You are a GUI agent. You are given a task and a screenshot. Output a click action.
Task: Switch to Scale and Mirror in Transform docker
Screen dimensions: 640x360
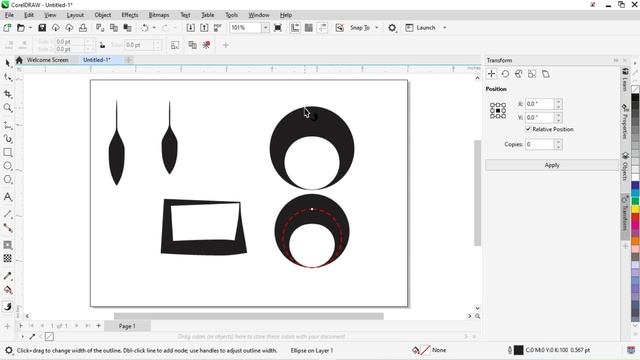coord(518,74)
